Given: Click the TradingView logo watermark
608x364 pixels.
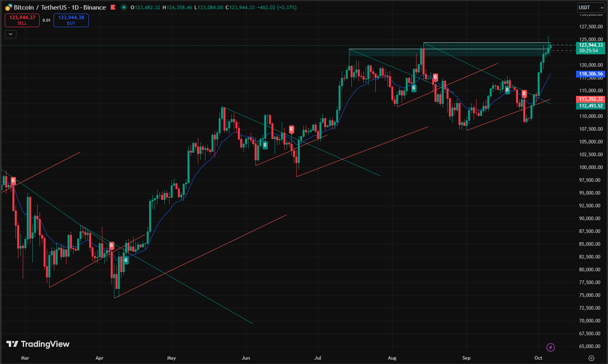Looking at the screenshot, I should [38, 344].
